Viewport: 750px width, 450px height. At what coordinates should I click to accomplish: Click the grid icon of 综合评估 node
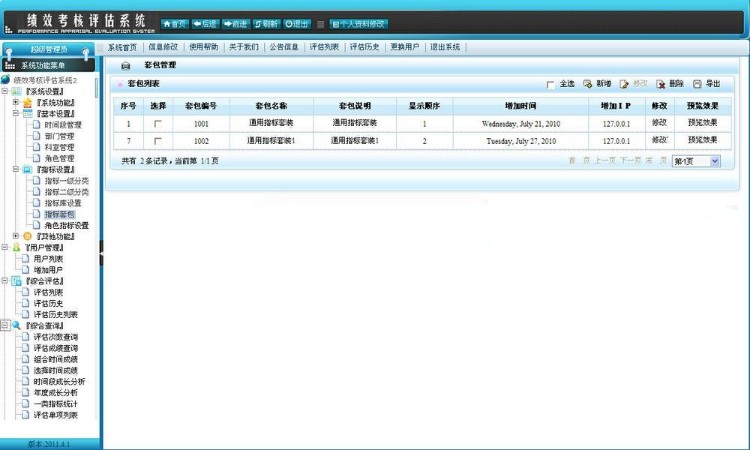click(x=16, y=281)
